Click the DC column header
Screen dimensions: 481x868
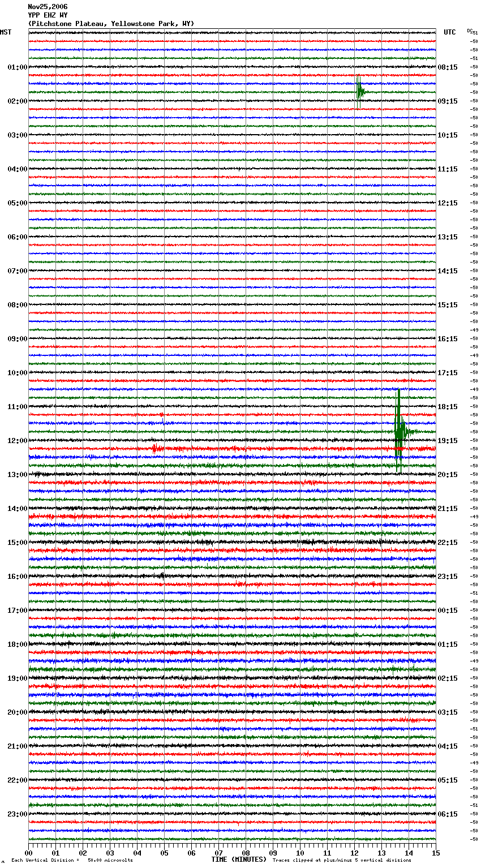click(470, 31)
